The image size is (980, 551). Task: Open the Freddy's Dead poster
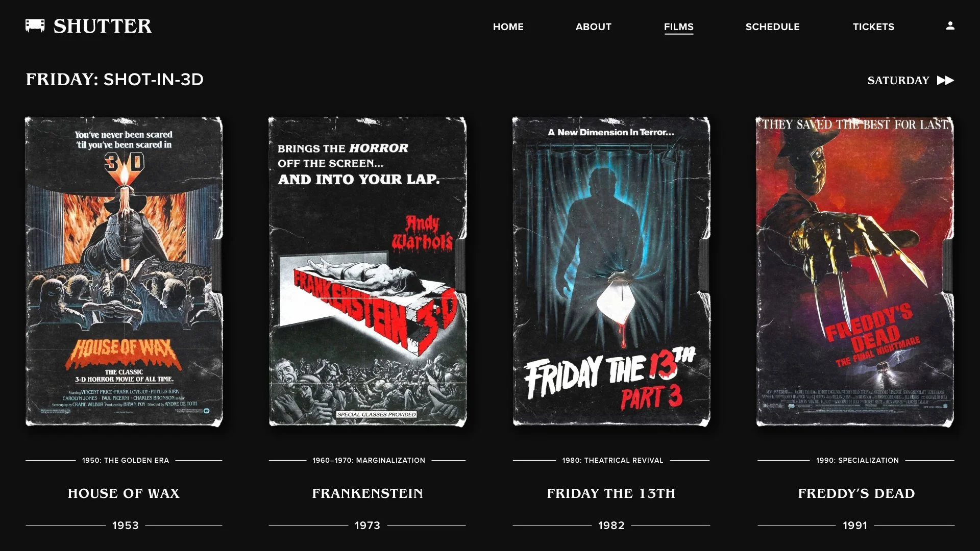[855, 272]
